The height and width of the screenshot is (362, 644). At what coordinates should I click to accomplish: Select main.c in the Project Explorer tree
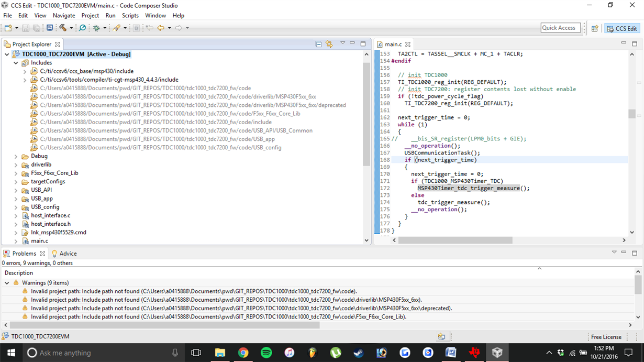(x=39, y=241)
